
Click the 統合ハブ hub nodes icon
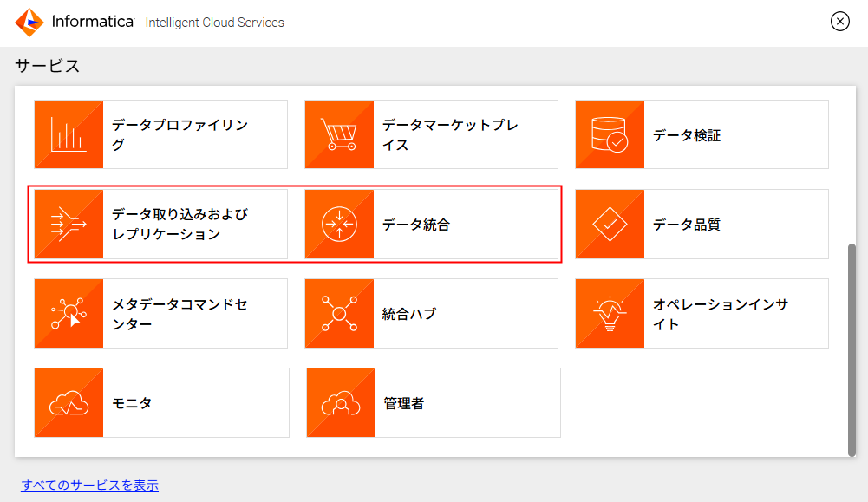[x=339, y=314]
